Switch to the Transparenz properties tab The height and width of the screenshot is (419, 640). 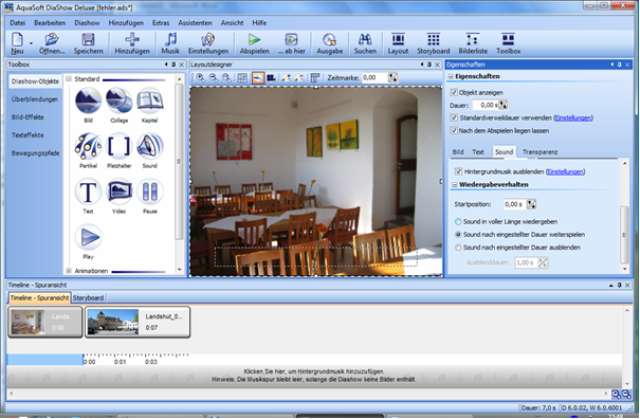[540, 152]
